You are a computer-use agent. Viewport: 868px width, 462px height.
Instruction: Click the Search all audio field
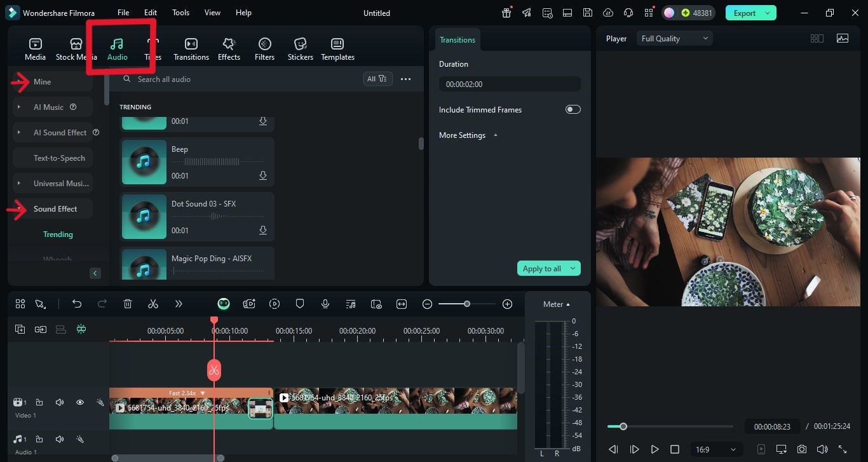click(238, 79)
